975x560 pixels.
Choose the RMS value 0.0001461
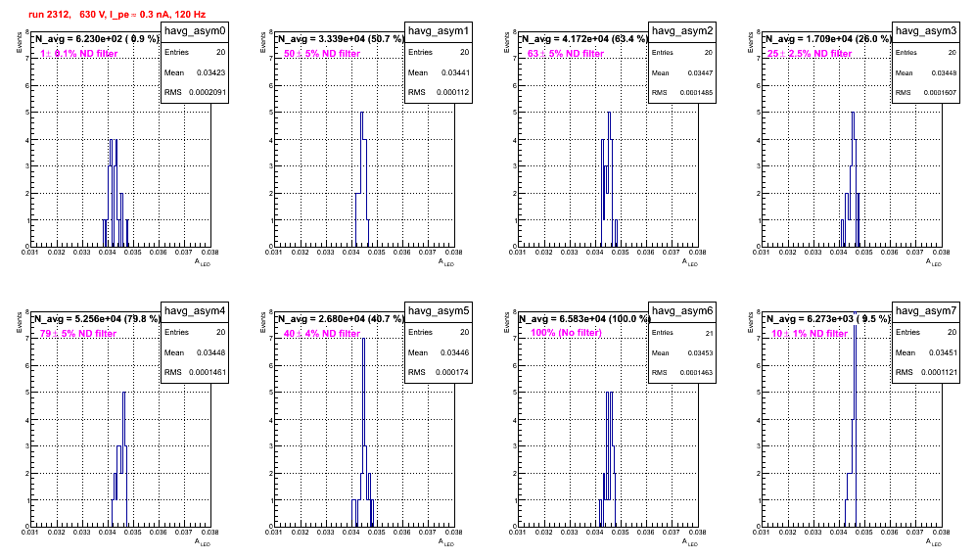point(208,372)
